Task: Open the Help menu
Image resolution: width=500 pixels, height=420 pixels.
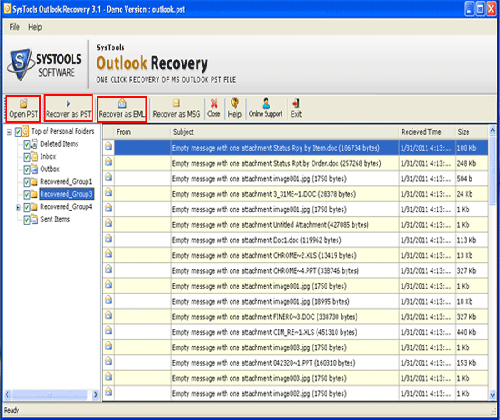Action: click(x=35, y=27)
